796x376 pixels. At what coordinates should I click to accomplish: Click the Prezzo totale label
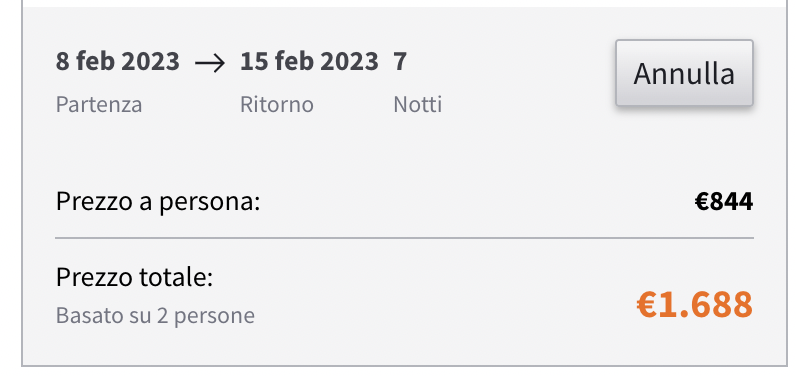click(x=134, y=277)
